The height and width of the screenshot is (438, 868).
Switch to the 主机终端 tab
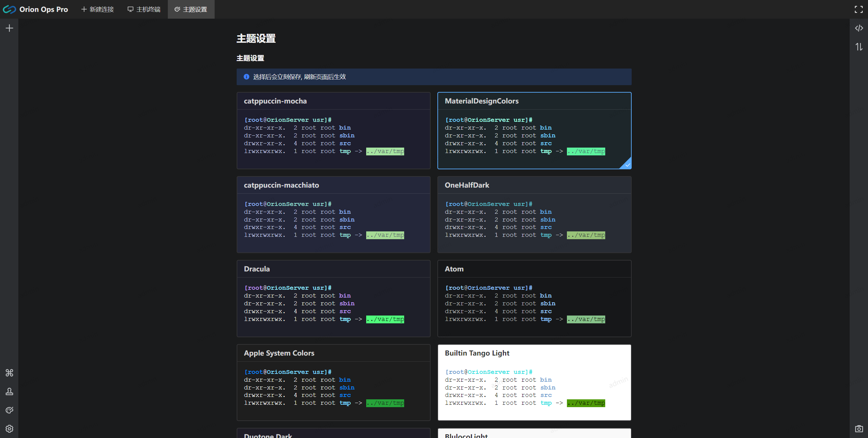click(144, 9)
